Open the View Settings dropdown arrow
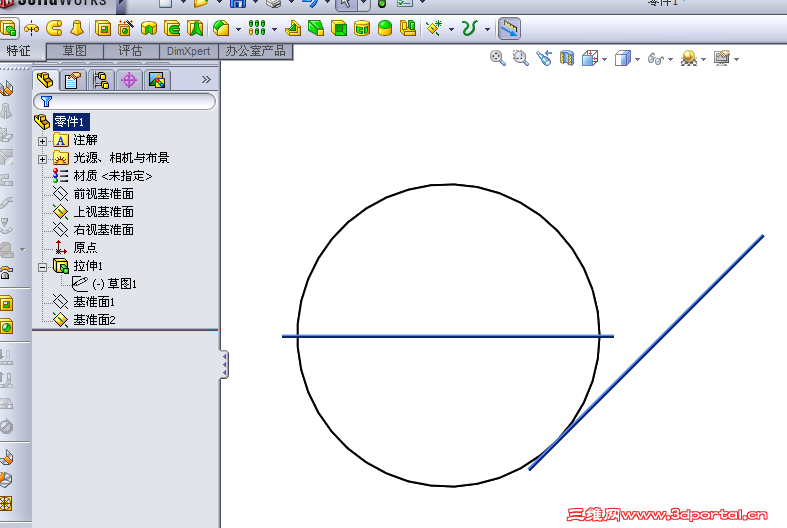Image resolution: width=787 pixels, height=528 pixels. (x=736, y=59)
